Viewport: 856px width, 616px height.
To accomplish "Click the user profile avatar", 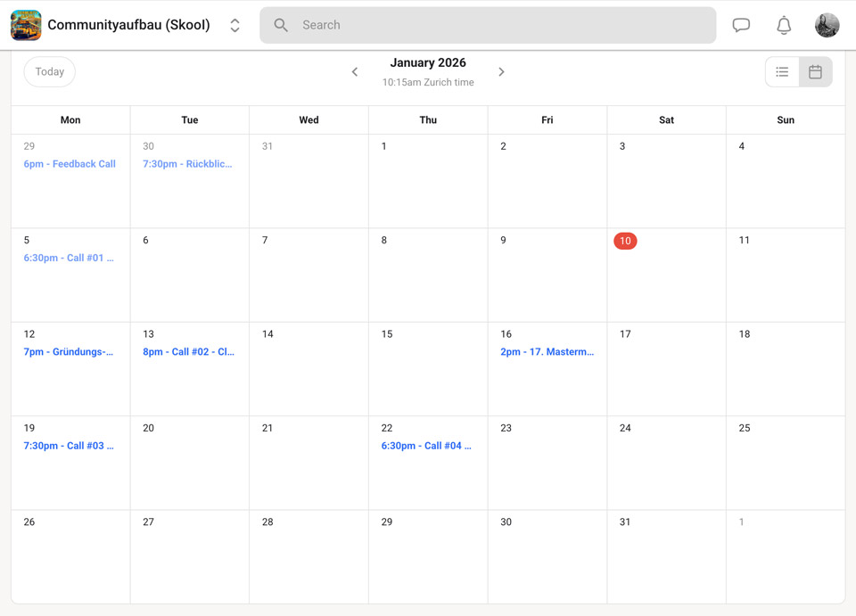I will point(827,25).
